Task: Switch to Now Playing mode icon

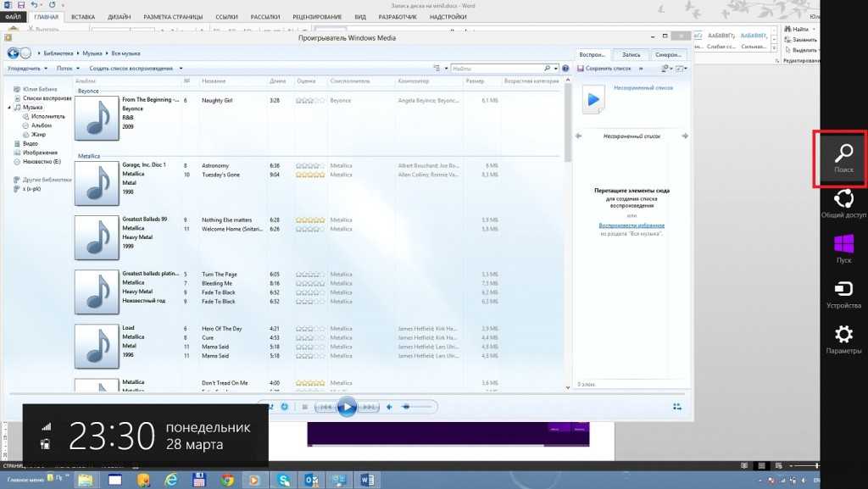Action: (x=677, y=407)
